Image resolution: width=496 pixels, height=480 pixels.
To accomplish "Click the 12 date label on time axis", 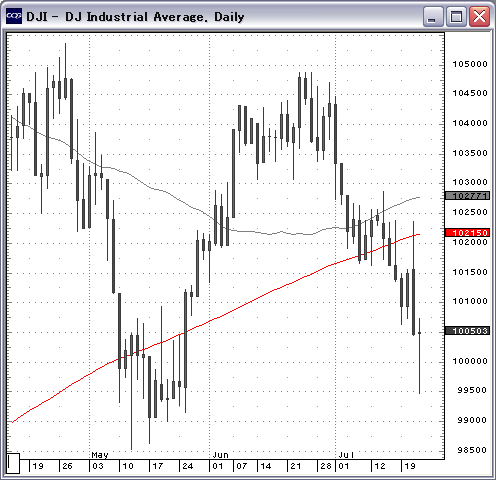I will (x=380, y=466).
